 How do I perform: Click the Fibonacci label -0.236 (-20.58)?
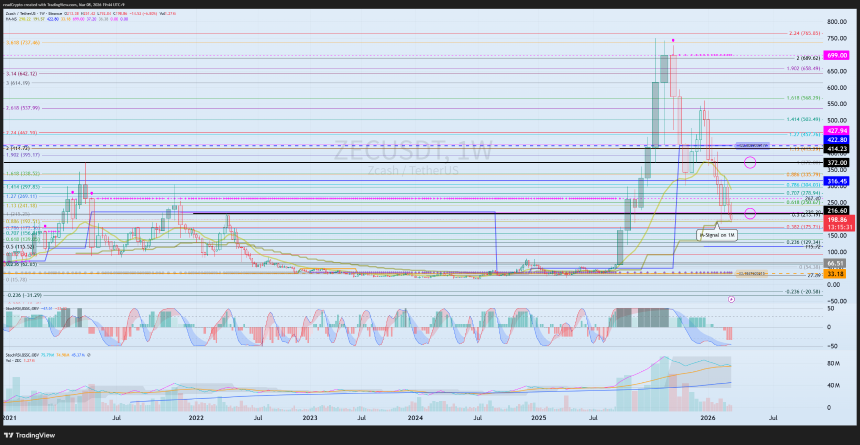click(803, 291)
